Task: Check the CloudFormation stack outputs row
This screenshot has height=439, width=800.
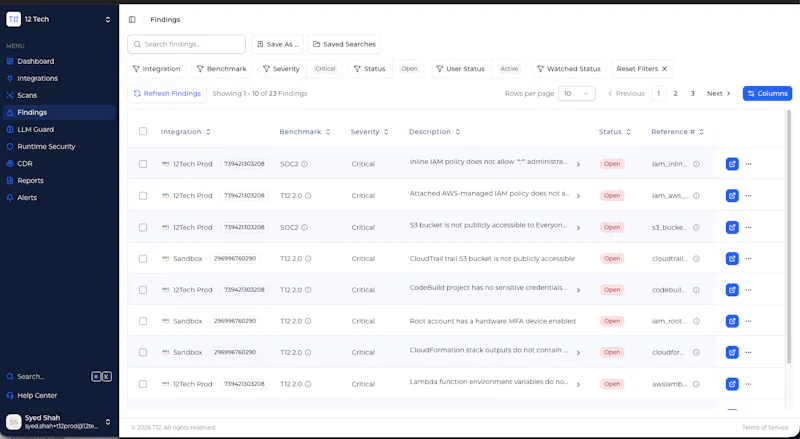Action: (x=143, y=352)
